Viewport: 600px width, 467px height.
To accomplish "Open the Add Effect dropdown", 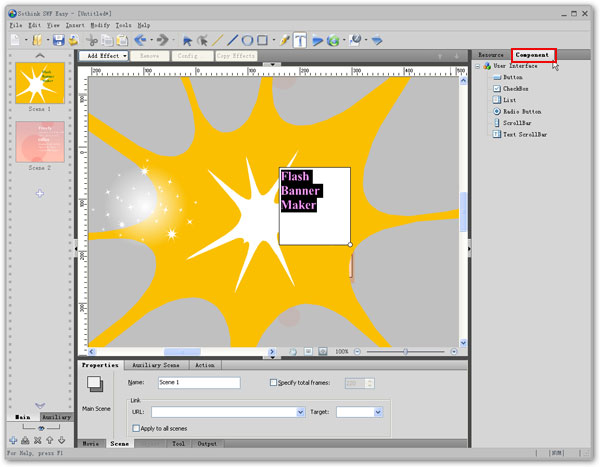I will 104,56.
